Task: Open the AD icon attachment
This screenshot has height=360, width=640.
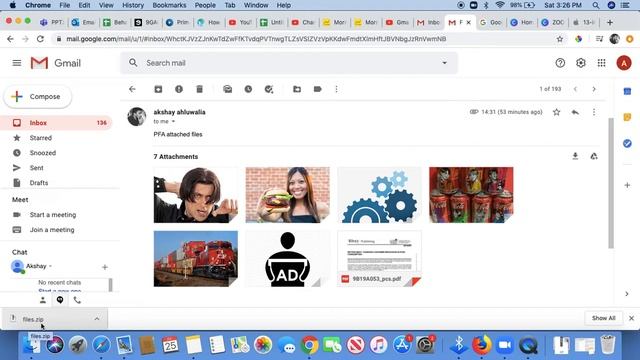Action: pyautogui.click(x=287, y=259)
